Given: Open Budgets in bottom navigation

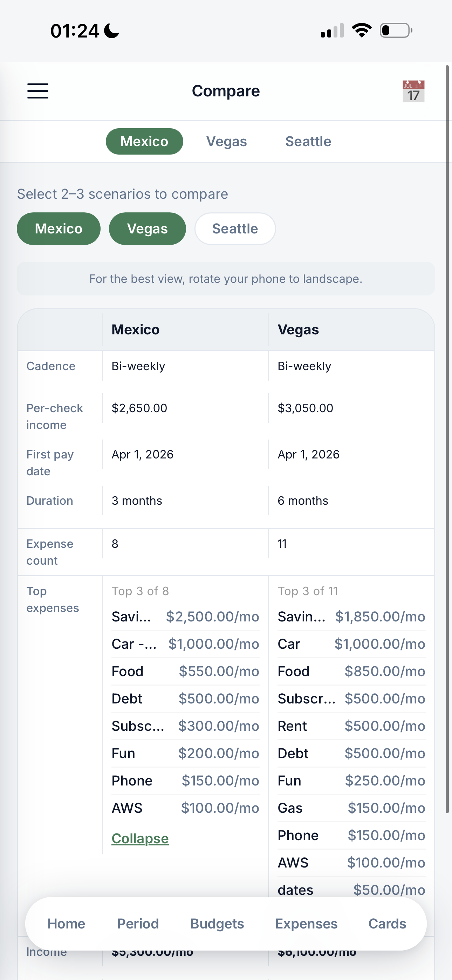Looking at the screenshot, I should tap(217, 924).
